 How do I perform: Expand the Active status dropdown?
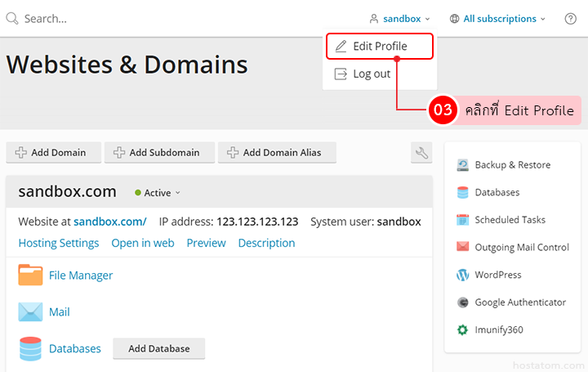pyautogui.click(x=158, y=193)
